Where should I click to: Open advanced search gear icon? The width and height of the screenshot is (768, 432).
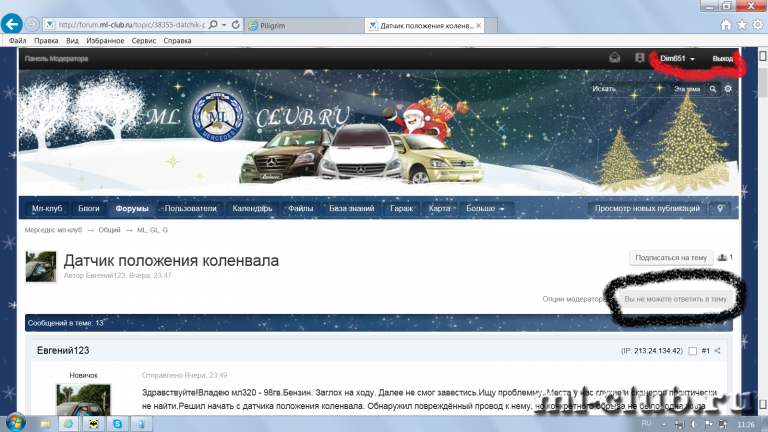click(728, 89)
